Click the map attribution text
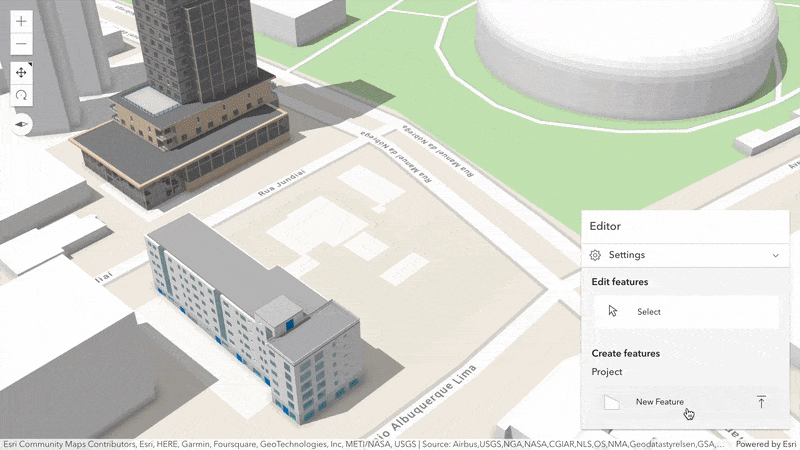The image size is (800, 450). (363, 444)
